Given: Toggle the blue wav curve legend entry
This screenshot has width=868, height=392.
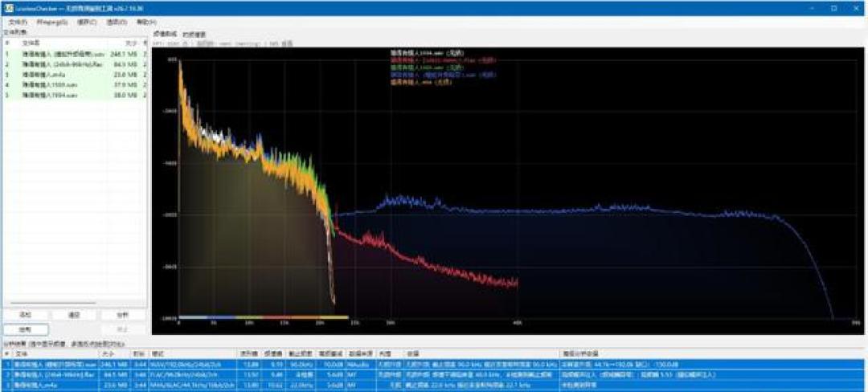Looking at the screenshot, I should tap(444, 74).
